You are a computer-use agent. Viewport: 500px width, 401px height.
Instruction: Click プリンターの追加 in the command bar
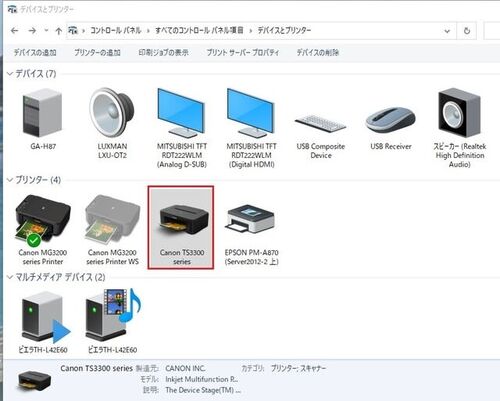point(97,52)
